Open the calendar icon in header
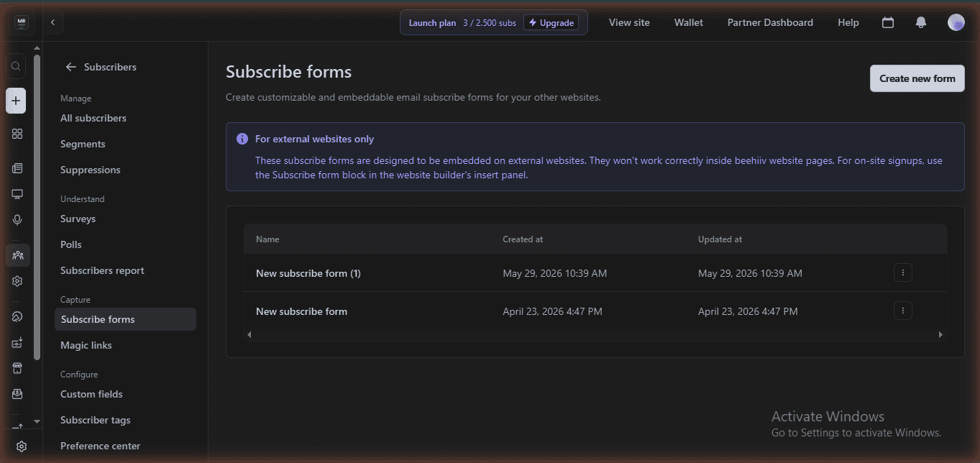Image resolution: width=980 pixels, height=463 pixels. coord(888,22)
